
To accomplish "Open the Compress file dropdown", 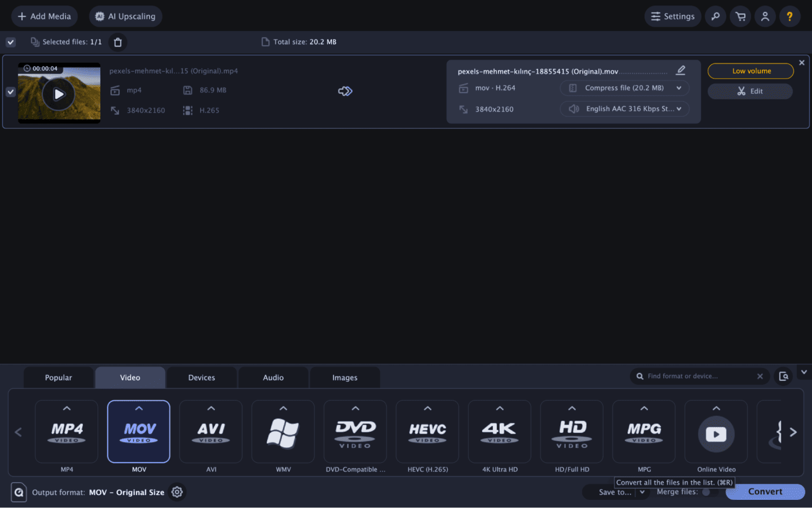I will point(624,88).
